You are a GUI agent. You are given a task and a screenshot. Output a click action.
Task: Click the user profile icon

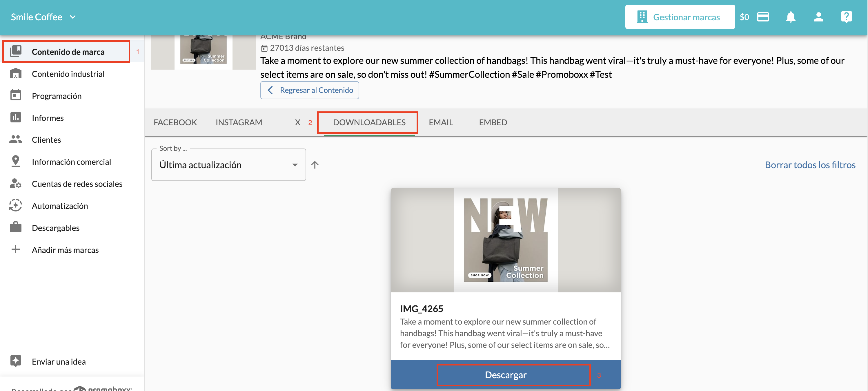click(x=818, y=17)
